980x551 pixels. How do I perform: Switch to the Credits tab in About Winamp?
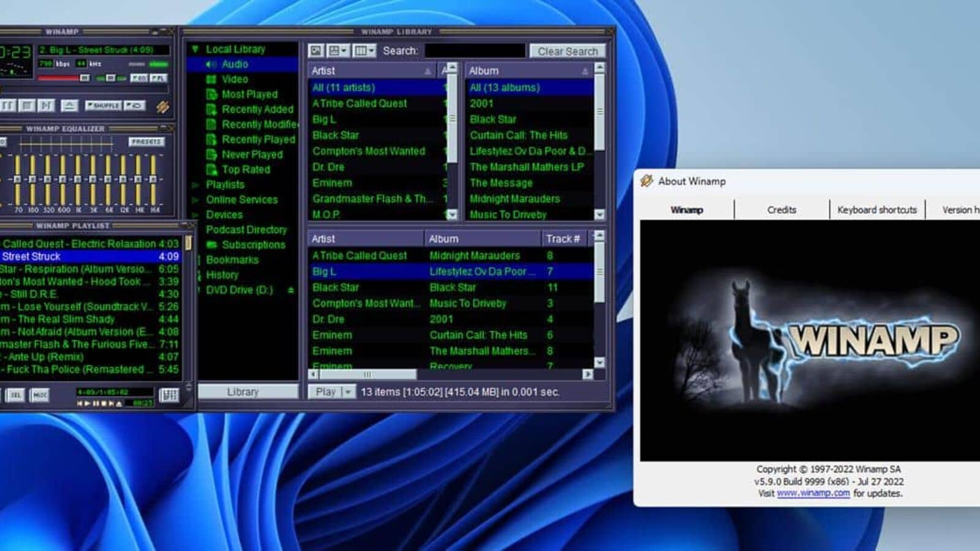point(782,210)
